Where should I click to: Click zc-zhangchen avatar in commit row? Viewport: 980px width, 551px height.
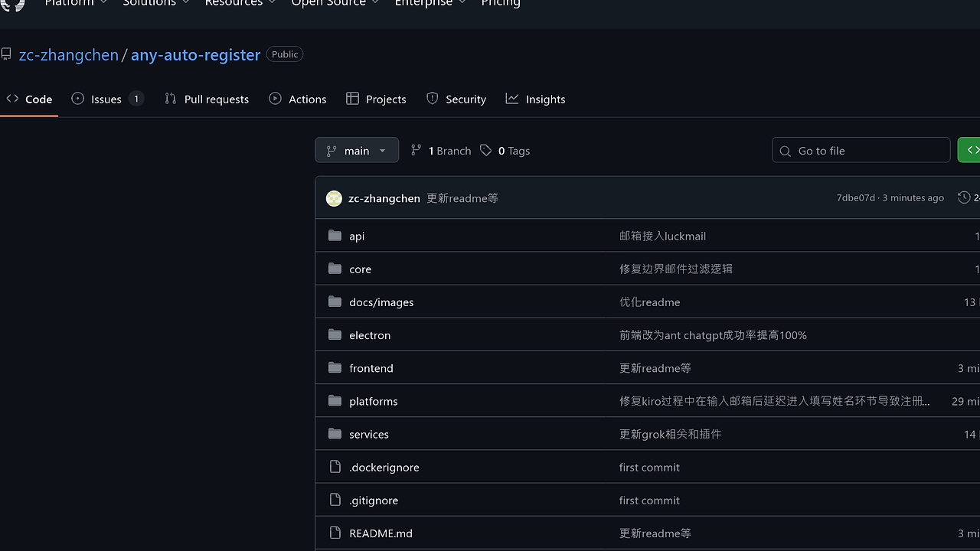(334, 198)
